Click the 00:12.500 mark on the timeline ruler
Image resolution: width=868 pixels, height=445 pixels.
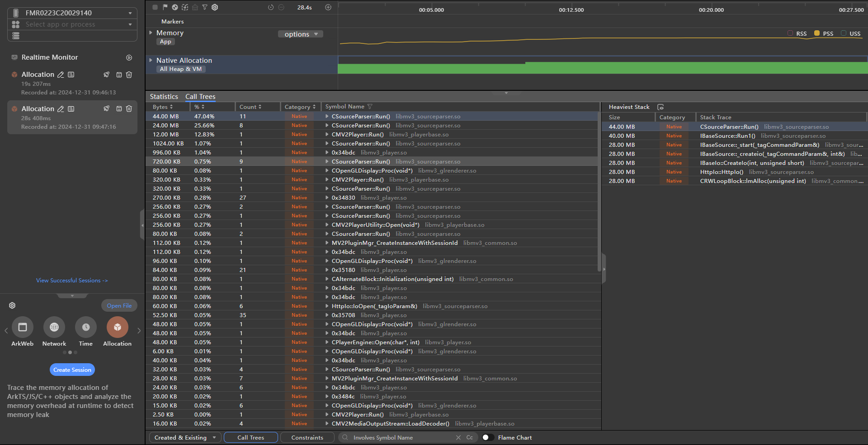(x=571, y=10)
